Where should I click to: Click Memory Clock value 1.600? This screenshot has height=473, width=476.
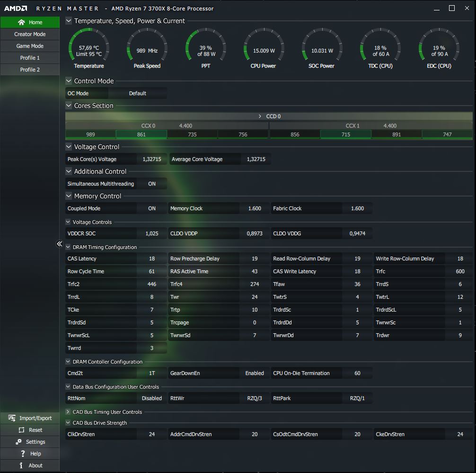point(255,208)
